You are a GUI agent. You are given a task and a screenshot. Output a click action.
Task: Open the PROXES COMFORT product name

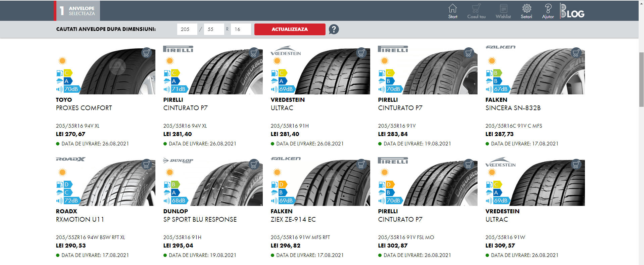tap(84, 108)
